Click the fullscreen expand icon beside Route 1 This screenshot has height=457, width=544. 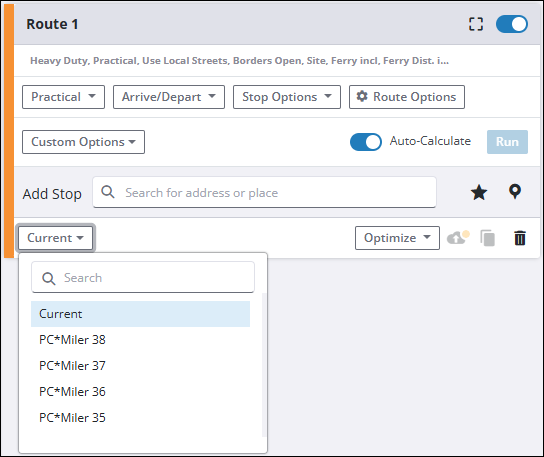click(476, 24)
